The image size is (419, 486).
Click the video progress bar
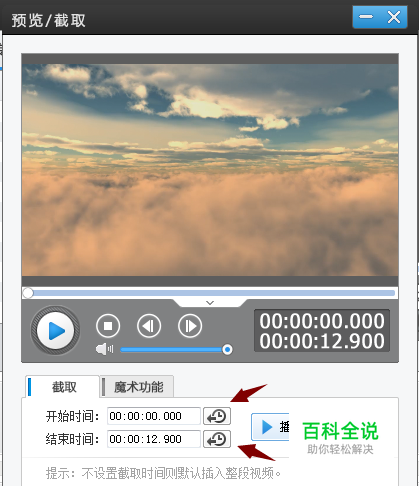pos(210,293)
